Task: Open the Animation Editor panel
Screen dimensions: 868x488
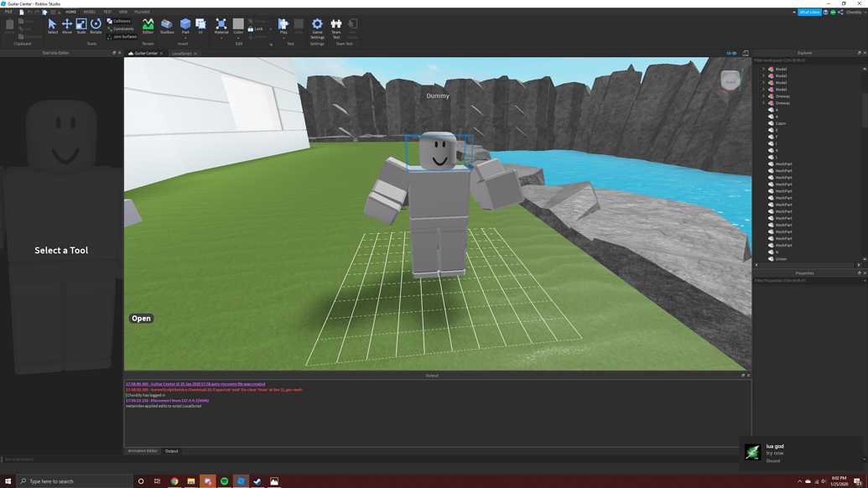Action: point(144,451)
